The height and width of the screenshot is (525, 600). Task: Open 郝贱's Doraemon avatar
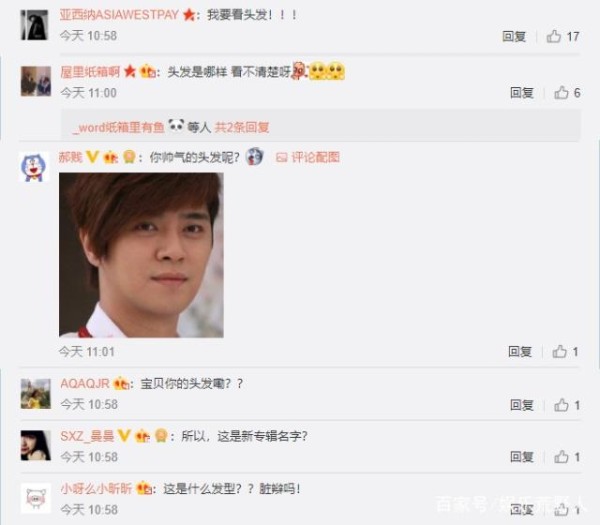pyautogui.click(x=34, y=167)
